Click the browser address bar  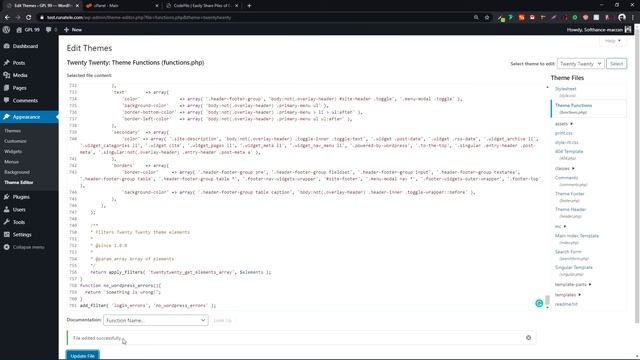[x=257, y=18]
